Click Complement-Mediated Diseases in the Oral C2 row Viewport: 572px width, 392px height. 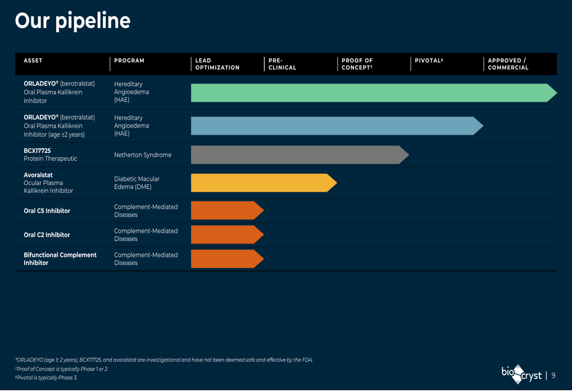tap(146, 235)
